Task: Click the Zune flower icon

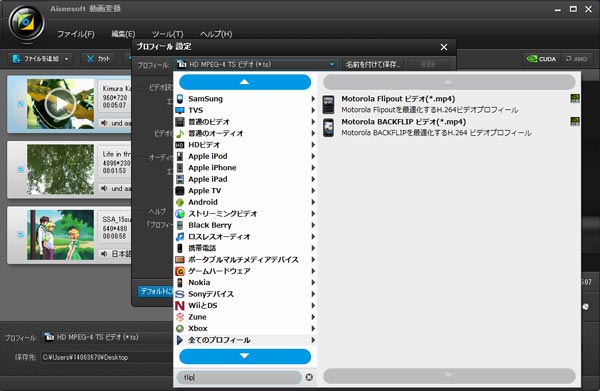Action: click(180, 317)
